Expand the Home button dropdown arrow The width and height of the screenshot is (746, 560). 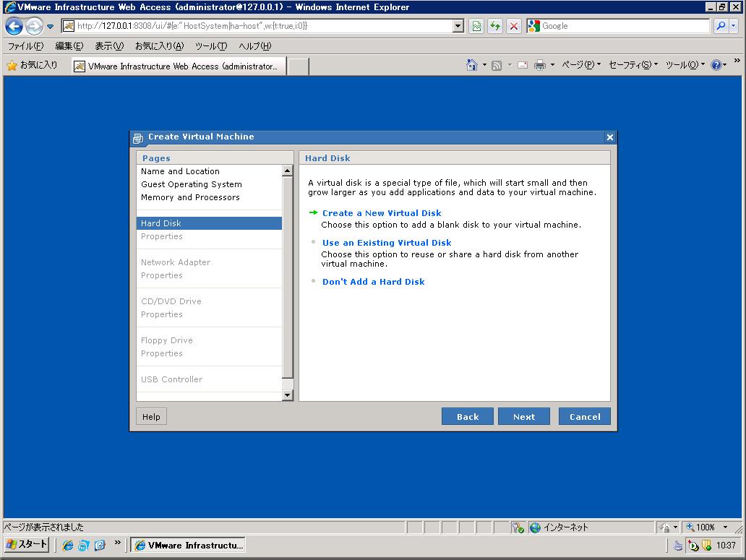(484, 64)
